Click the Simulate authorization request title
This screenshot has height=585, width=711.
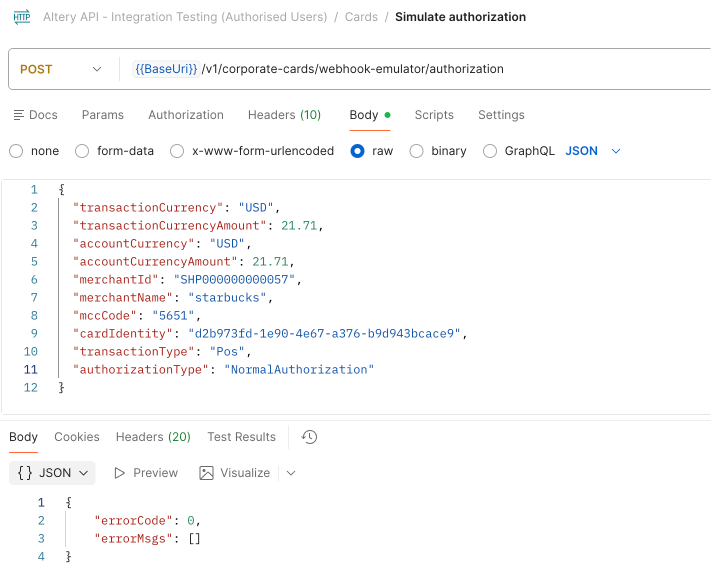click(460, 17)
